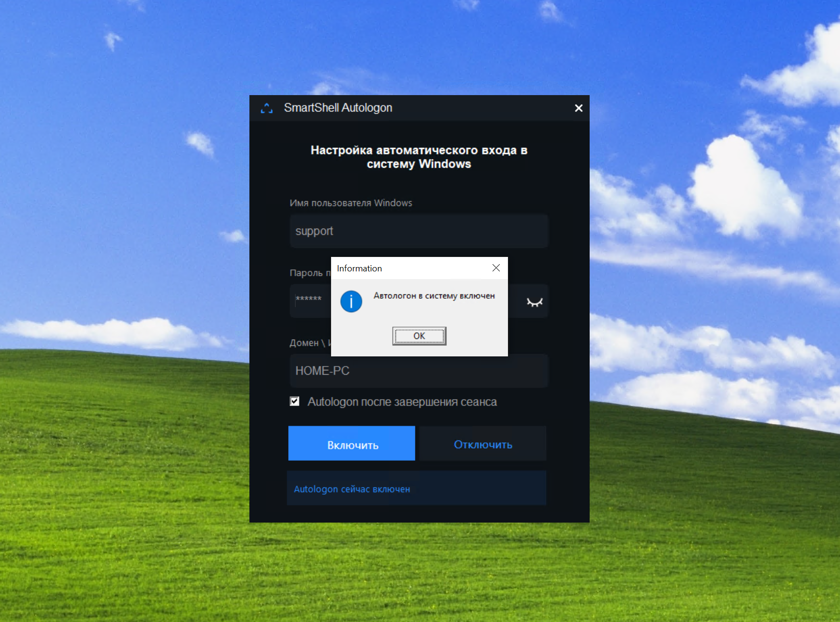Click the SmartShell Autologon title text
Screen dimensions: 840x622
(338, 108)
